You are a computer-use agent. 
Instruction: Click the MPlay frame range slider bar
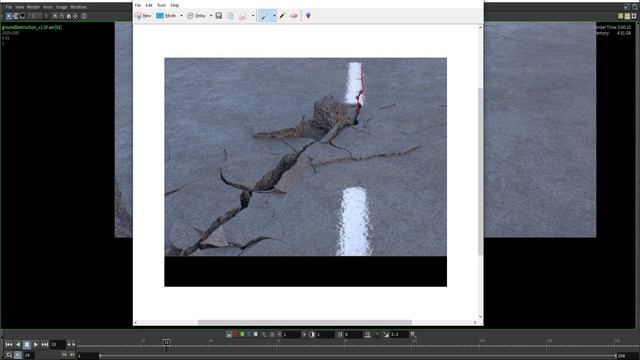point(358,356)
